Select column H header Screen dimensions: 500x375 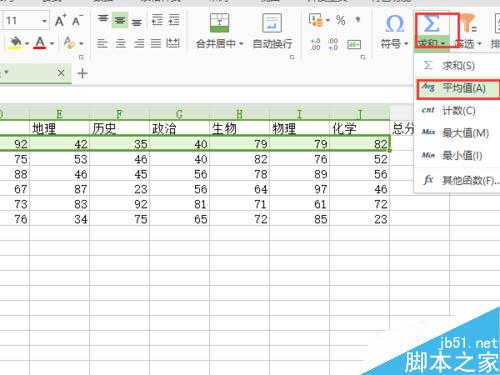239,114
